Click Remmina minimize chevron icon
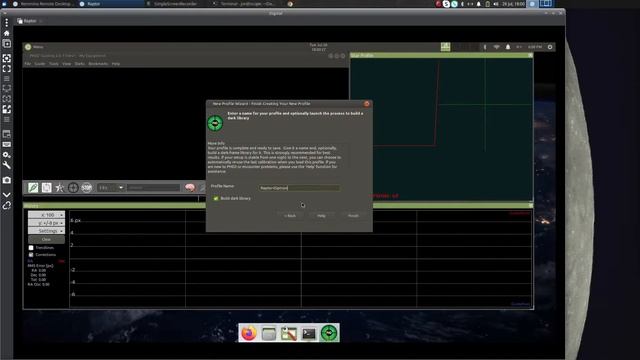 pyautogui.click(x=7, y=195)
